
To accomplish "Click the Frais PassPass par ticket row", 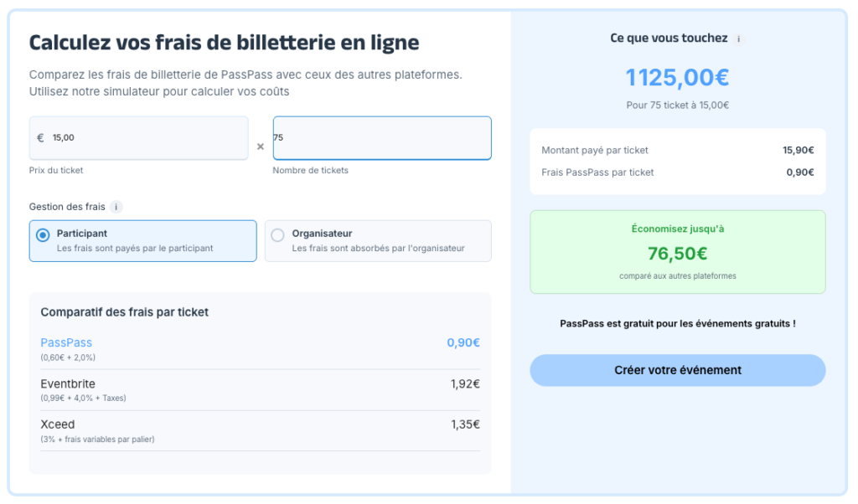I will pos(677,172).
